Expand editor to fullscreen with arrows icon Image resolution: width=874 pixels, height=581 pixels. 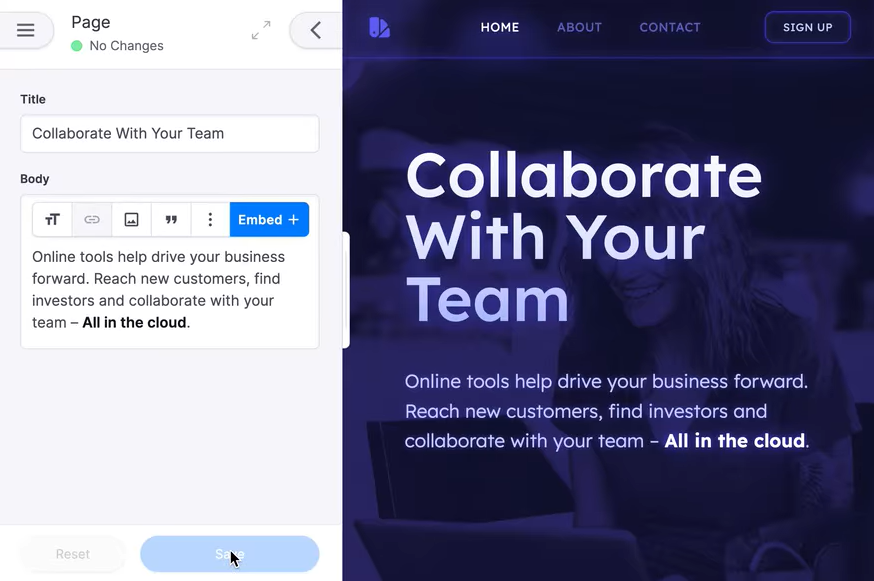pos(261,30)
